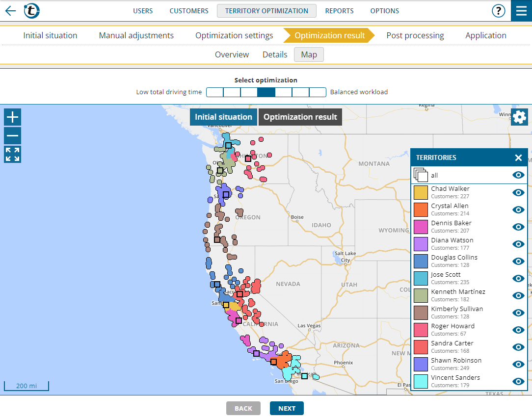Show the Initial situation map
The width and height of the screenshot is (532, 420).
(x=223, y=117)
